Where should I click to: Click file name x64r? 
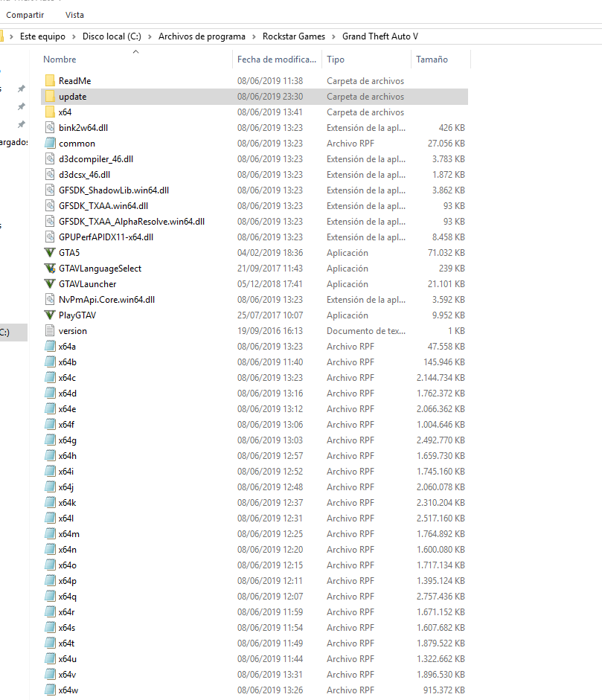point(66,612)
